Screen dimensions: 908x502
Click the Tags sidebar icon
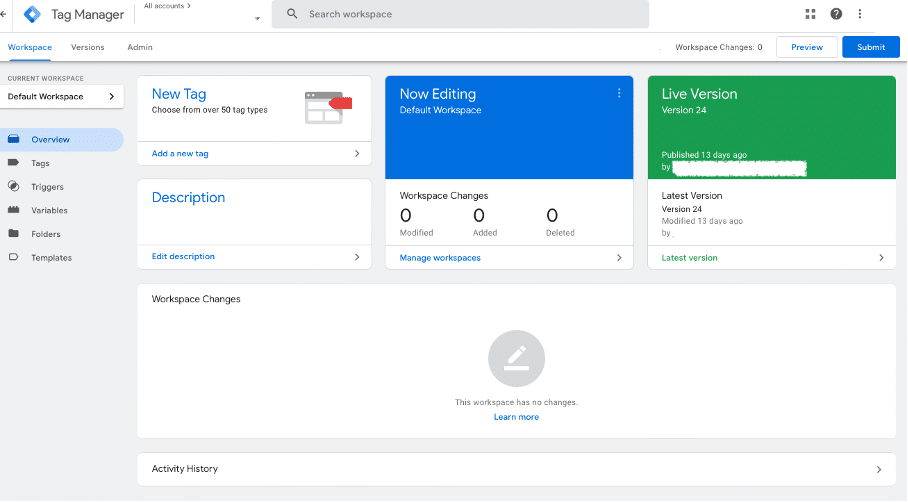click(x=13, y=163)
